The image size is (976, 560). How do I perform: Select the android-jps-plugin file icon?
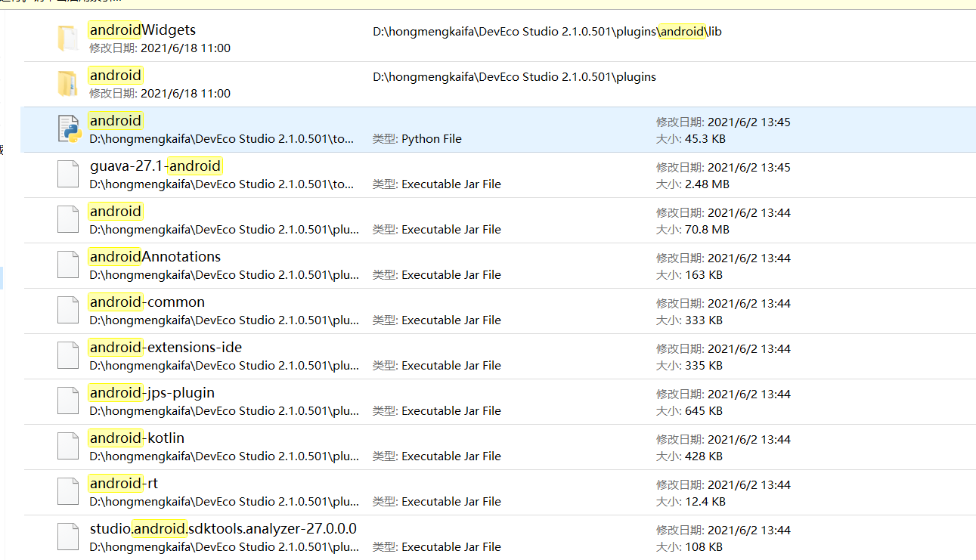[x=68, y=401]
